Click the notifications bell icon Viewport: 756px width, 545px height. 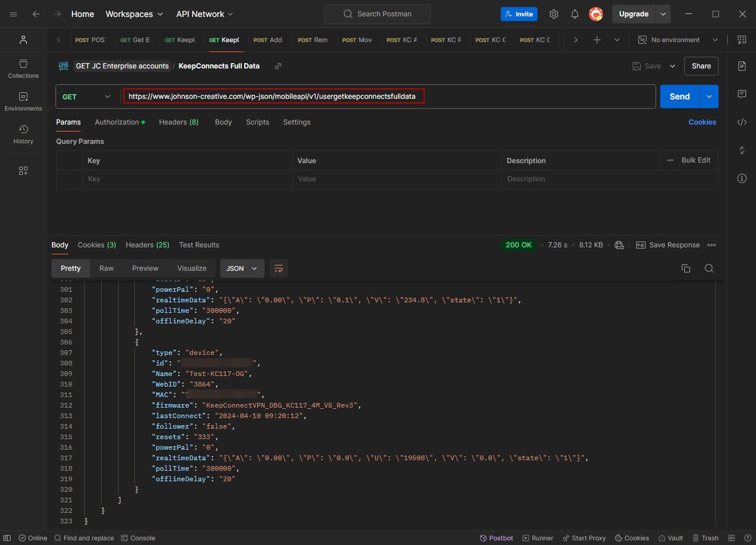click(x=574, y=14)
